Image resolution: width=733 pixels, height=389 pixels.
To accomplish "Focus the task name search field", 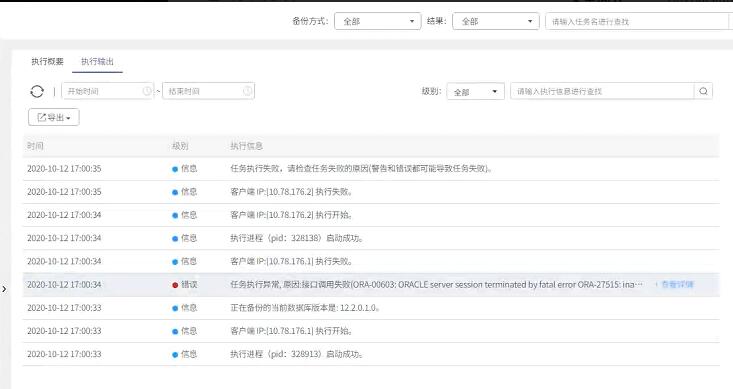I will point(637,22).
